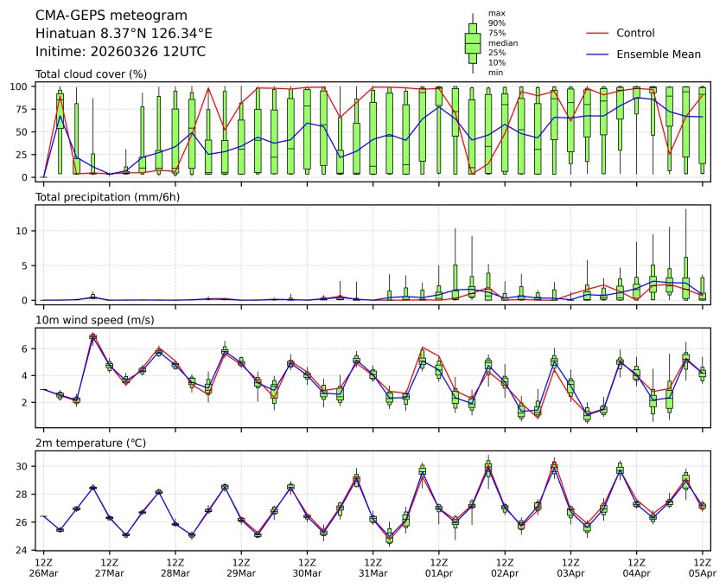This screenshot has height=588, width=726.
Task: Click the 100 tick on cloud cover axis
Action: 24,86
